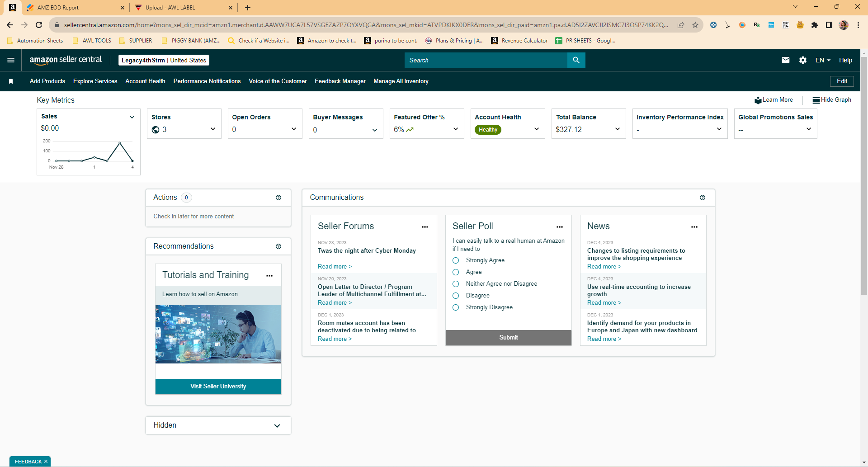
Task: Click the bookmark icon in navigation bar
Action: coord(11,81)
